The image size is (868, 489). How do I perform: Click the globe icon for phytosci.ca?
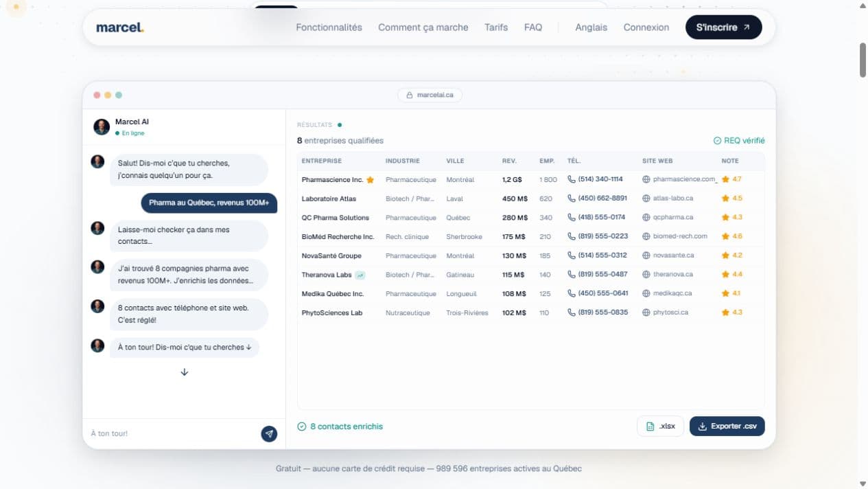coord(646,312)
